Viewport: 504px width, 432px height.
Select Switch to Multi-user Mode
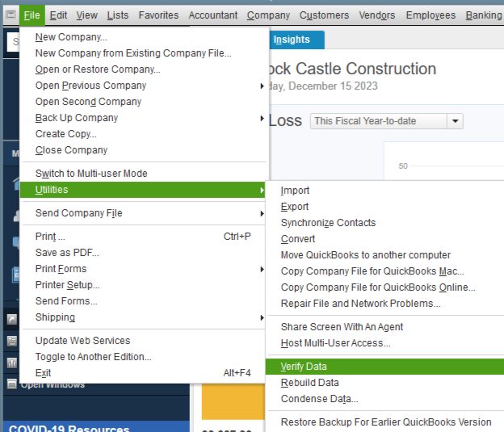pos(91,174)
